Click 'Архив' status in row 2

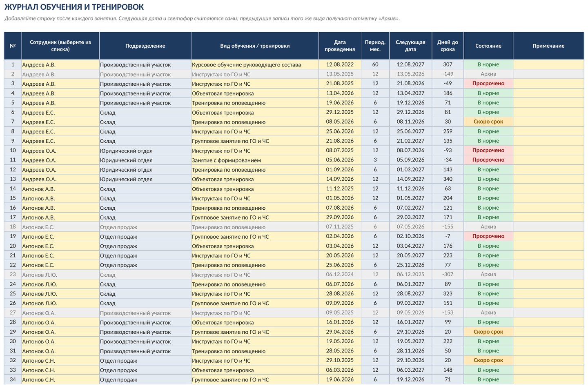tap(488, 74)
